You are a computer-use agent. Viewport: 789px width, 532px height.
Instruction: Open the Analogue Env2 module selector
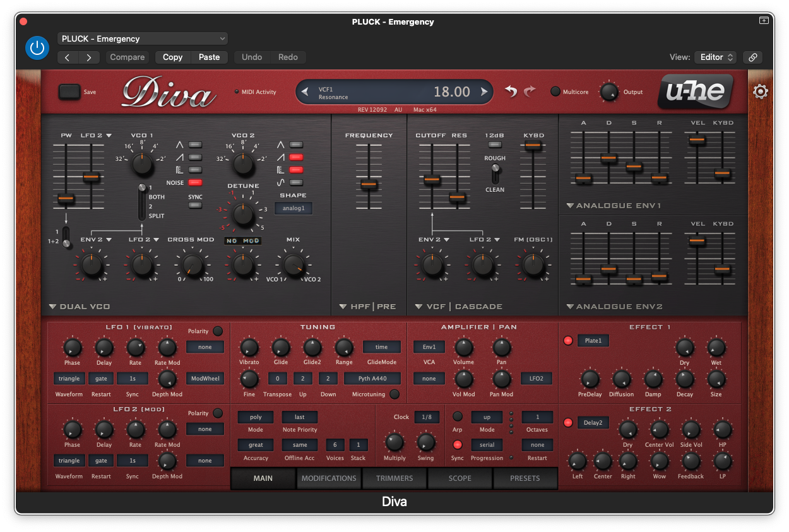[615, 307]
